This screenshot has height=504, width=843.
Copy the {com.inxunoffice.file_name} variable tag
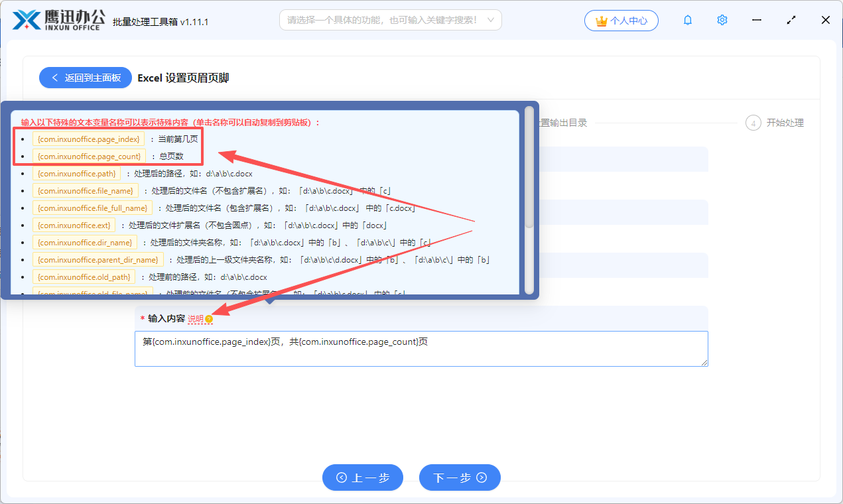(x=86, y=190)
